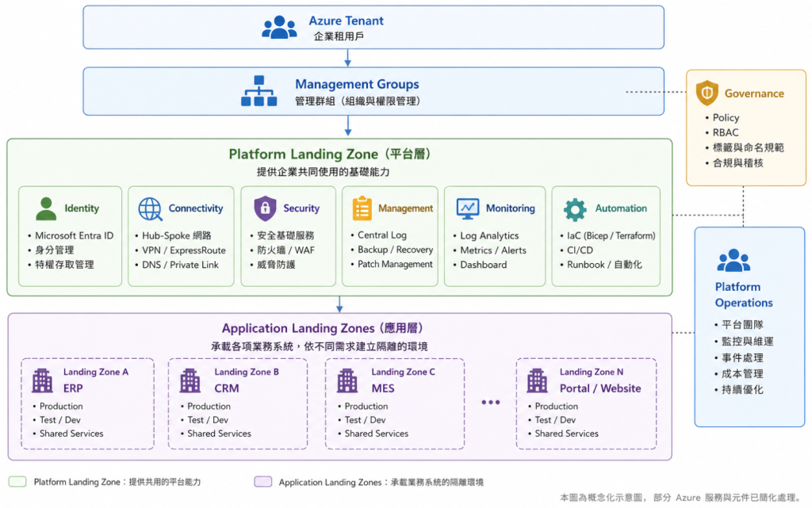Screen dimensions: 812x508
Task: Click Microsoft Entra ID under Identity
Action: [x=74, y=235]
